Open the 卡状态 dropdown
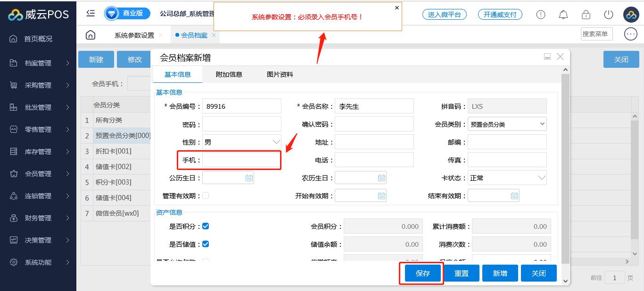The image size is (644, 291). point(507,178)
